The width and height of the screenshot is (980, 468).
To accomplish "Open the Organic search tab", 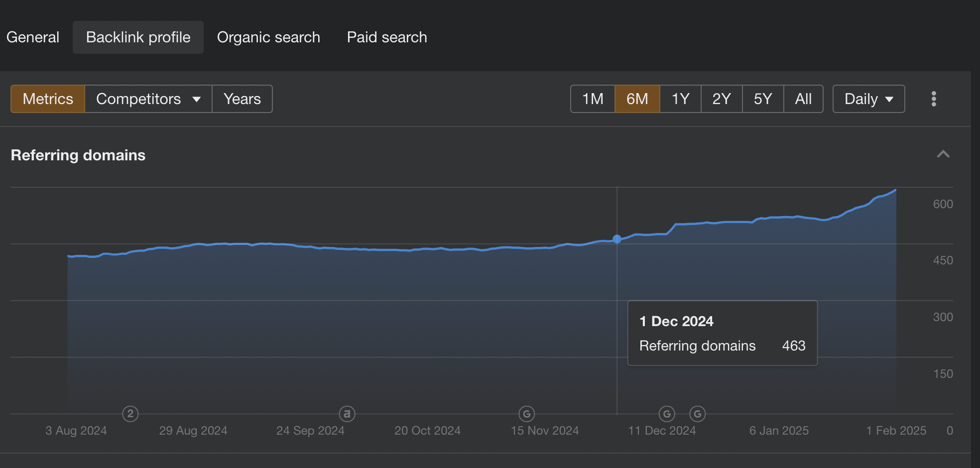I will (268, 37).
